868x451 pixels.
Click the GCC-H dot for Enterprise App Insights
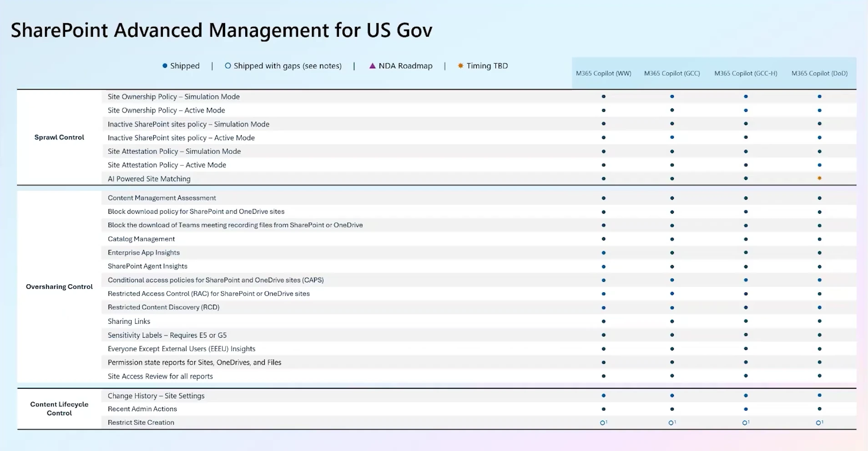[746, 253]
